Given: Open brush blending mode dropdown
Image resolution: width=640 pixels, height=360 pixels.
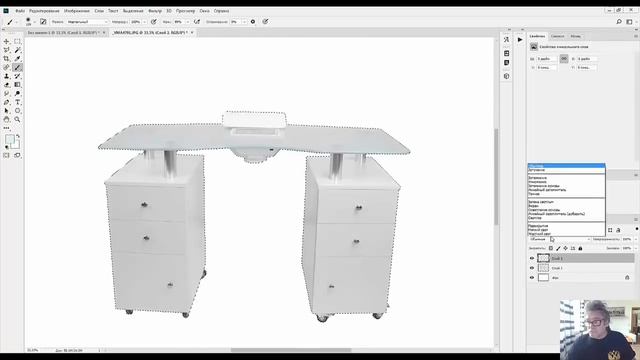Looking at the screenshot, I should pos(87,22).
